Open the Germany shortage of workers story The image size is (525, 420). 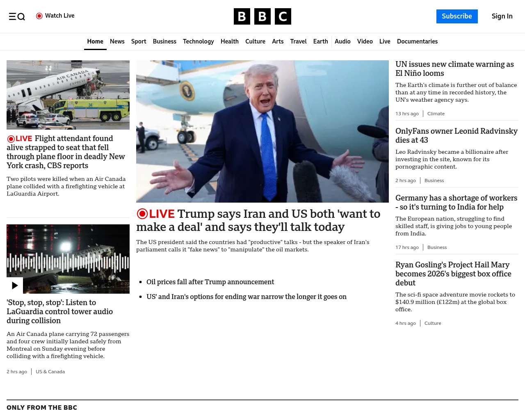click(x=456, y=202)
